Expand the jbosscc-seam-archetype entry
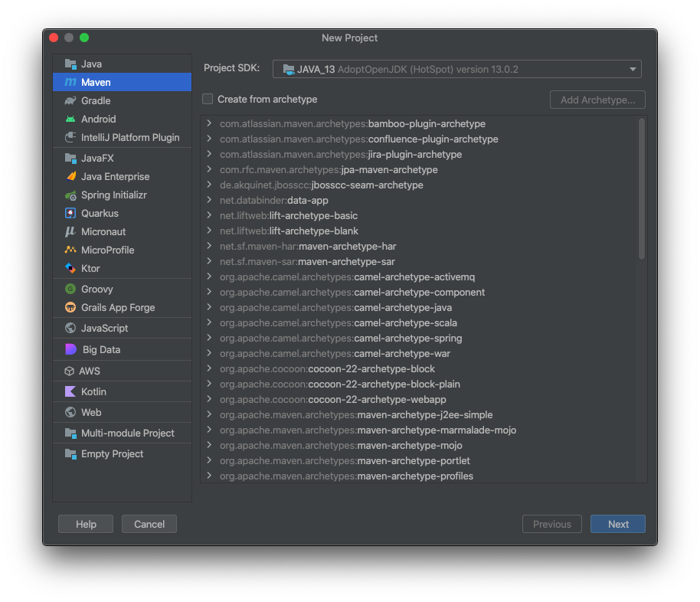700x602 pixels. [x=209, y=185]
